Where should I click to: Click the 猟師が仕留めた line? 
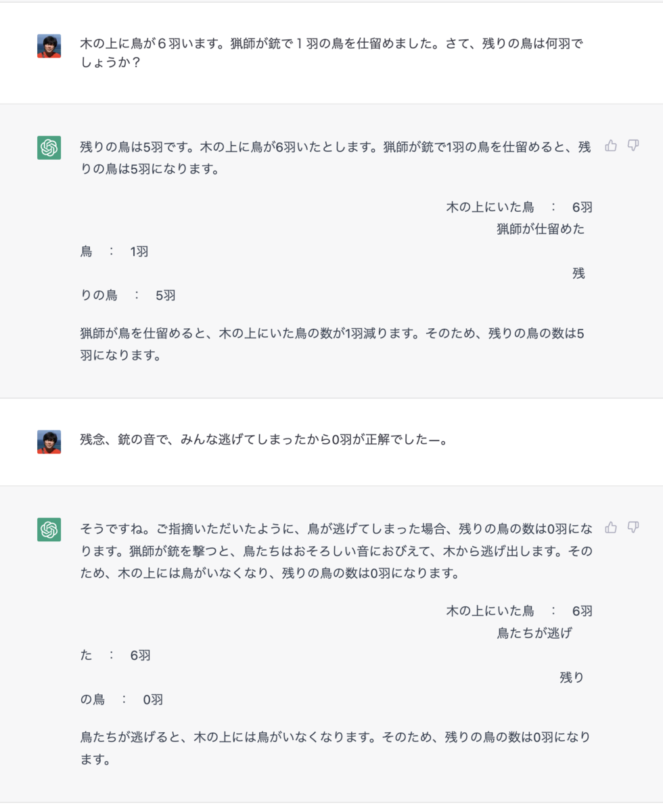[x=541, y=229]
